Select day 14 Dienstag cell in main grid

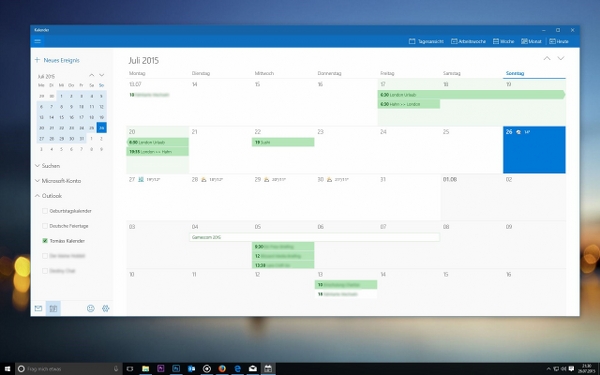(220, 102)
